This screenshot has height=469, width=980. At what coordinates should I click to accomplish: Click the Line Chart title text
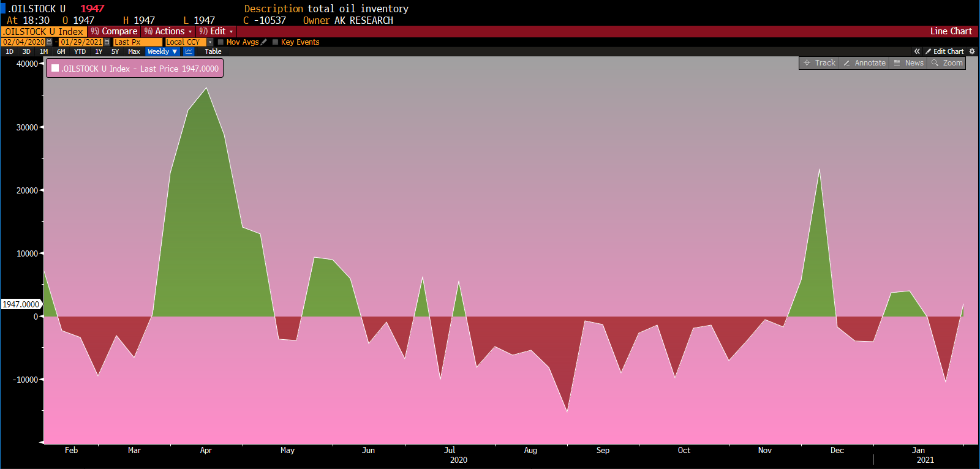pos(951,31)
